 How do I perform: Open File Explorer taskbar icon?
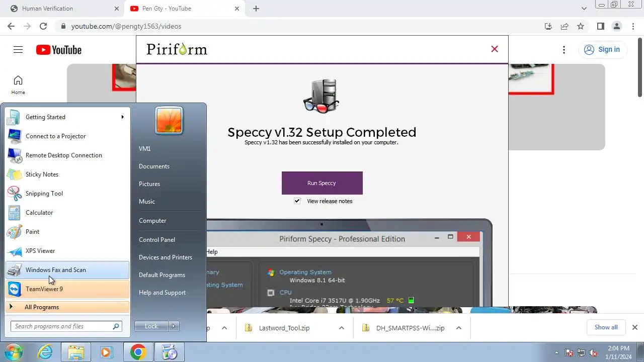75,352
